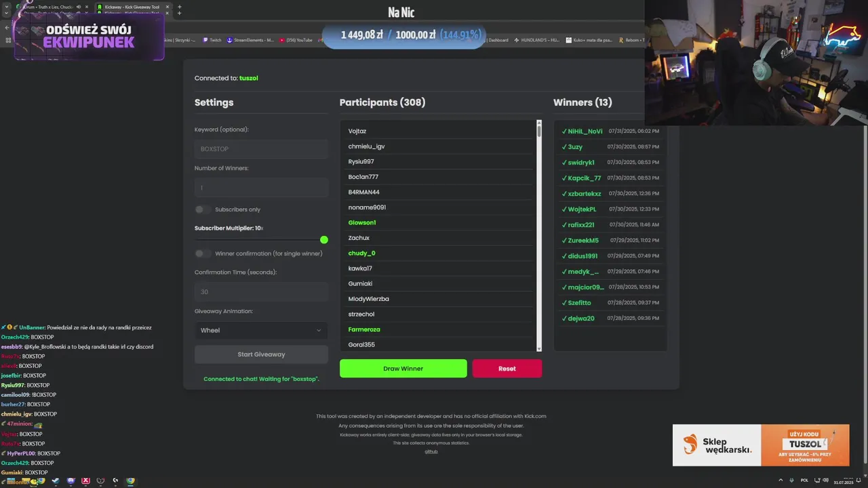Mute the audio on the Drum tab
Image resolution: width=868 pixels, height=488 pixels.
pyautogui.click(x=79, y=7)
